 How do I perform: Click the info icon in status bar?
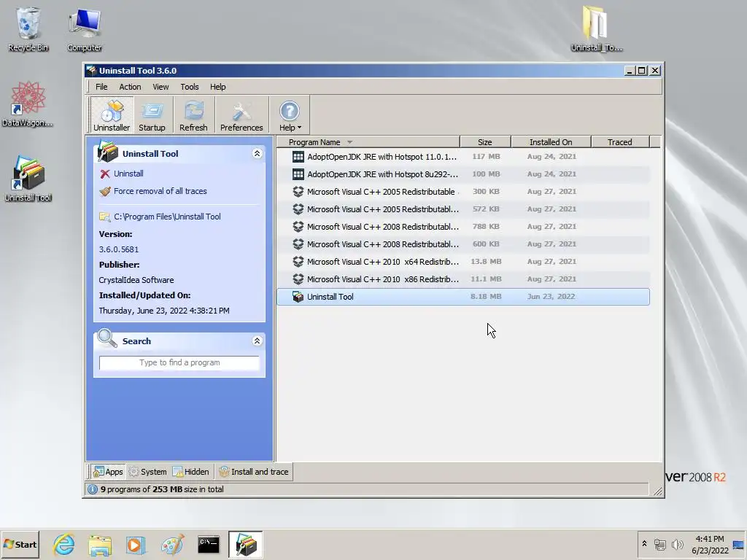[x=93, y=489]
